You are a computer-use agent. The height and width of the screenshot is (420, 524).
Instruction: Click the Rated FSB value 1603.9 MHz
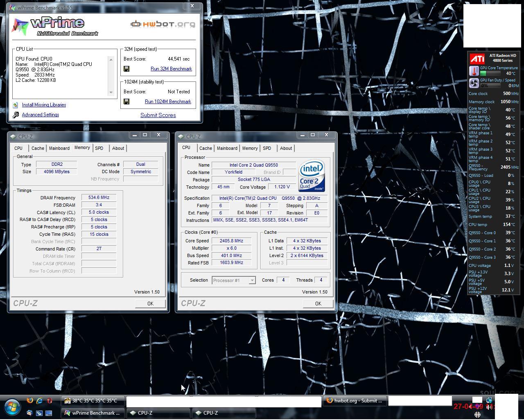[231, 263]
